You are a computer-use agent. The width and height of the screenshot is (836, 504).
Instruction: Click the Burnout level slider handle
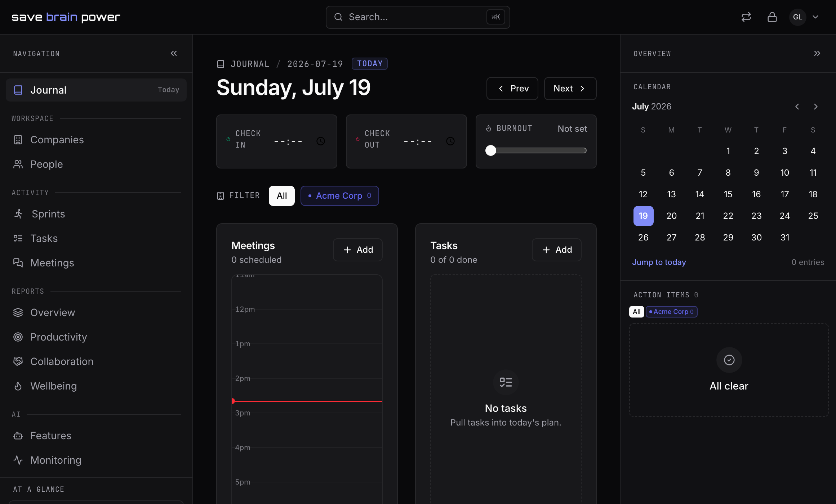coord(491,150)
